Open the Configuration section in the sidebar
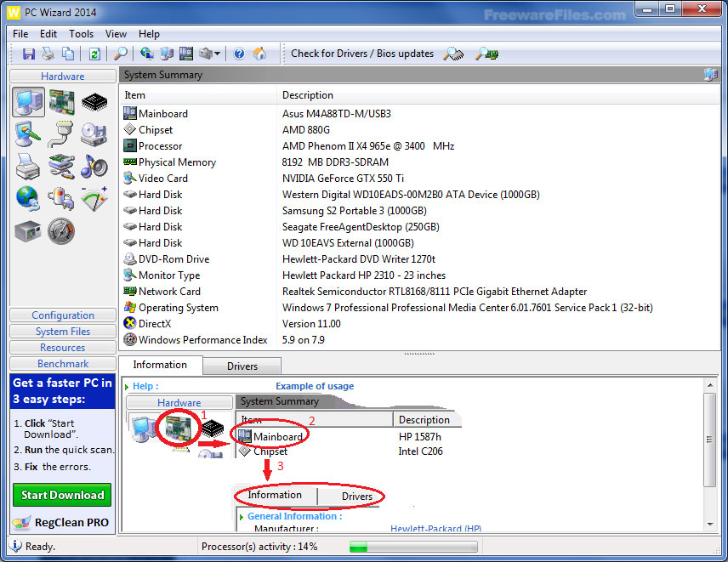 [x=63, y=315]
